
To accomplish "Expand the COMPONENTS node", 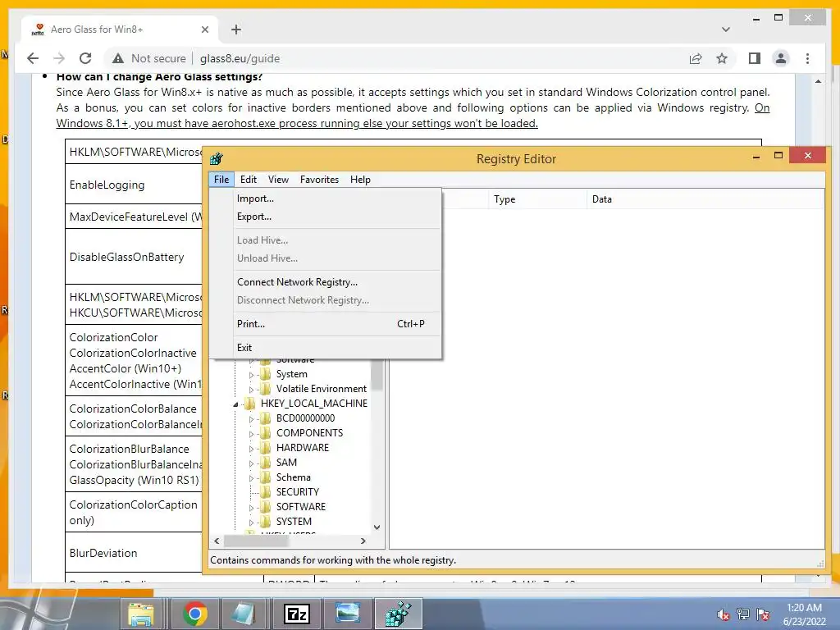I will click(251, 434).
